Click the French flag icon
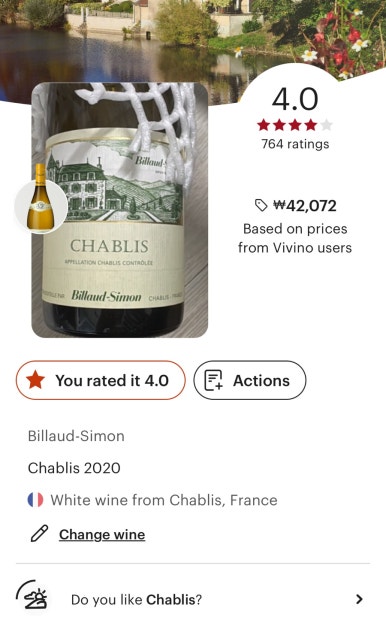 pos(36,500)
